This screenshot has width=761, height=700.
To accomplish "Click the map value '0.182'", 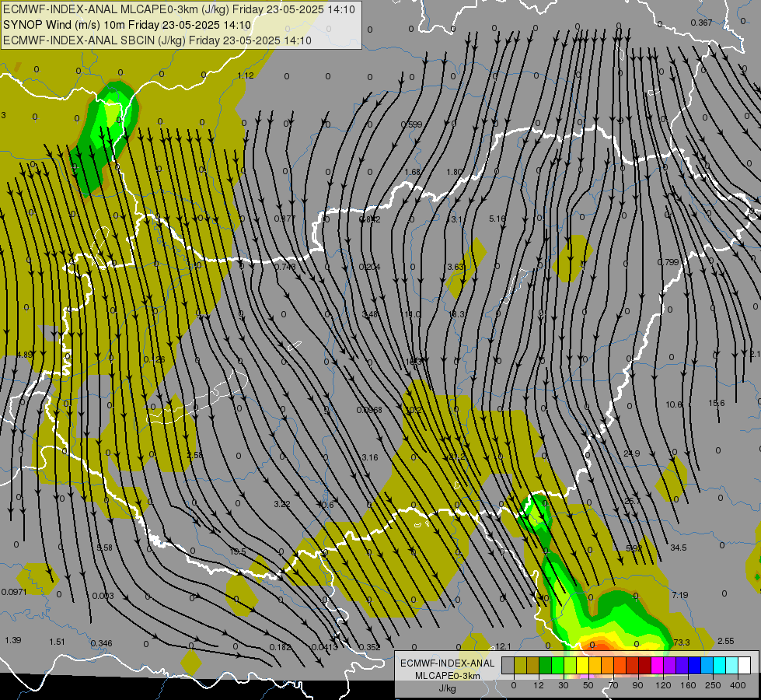I will point(280,647).
